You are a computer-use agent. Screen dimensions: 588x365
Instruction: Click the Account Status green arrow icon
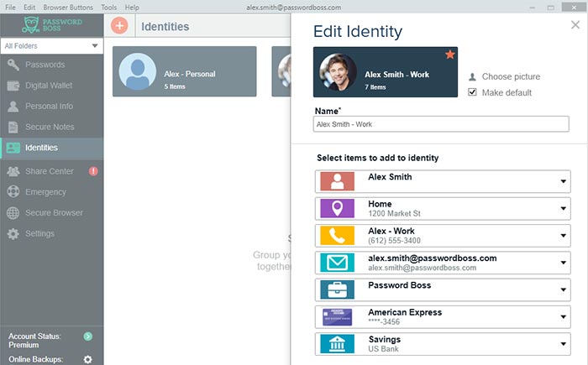tap(87, 336)
